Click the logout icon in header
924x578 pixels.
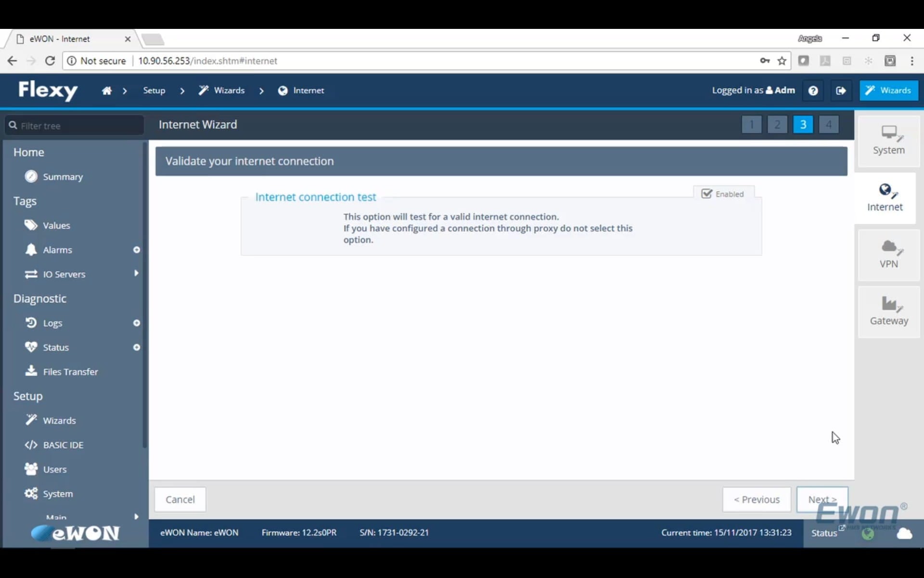(x=841, y=91)
